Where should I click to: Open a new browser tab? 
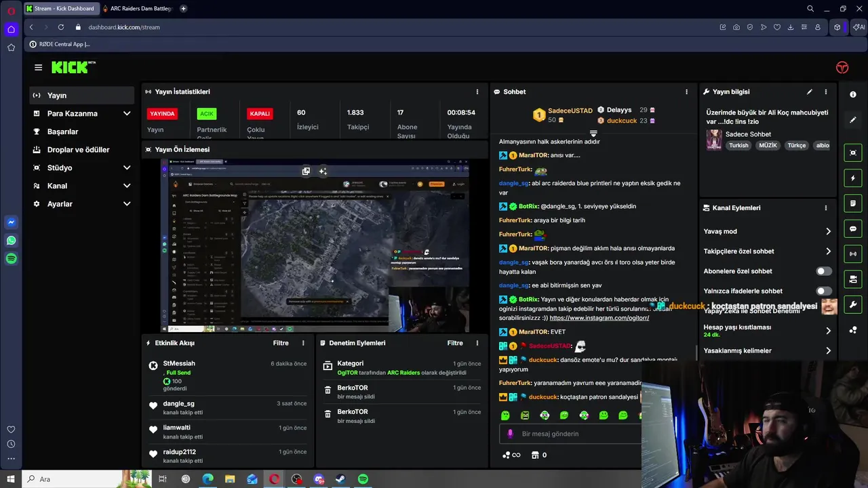pyautogui.click(x=183, y=8)
